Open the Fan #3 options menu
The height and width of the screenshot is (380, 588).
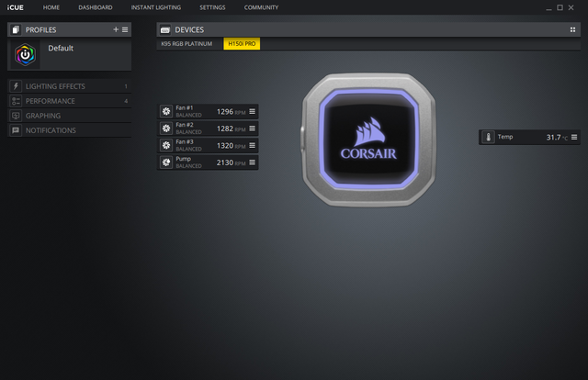(x=252, y=145)
